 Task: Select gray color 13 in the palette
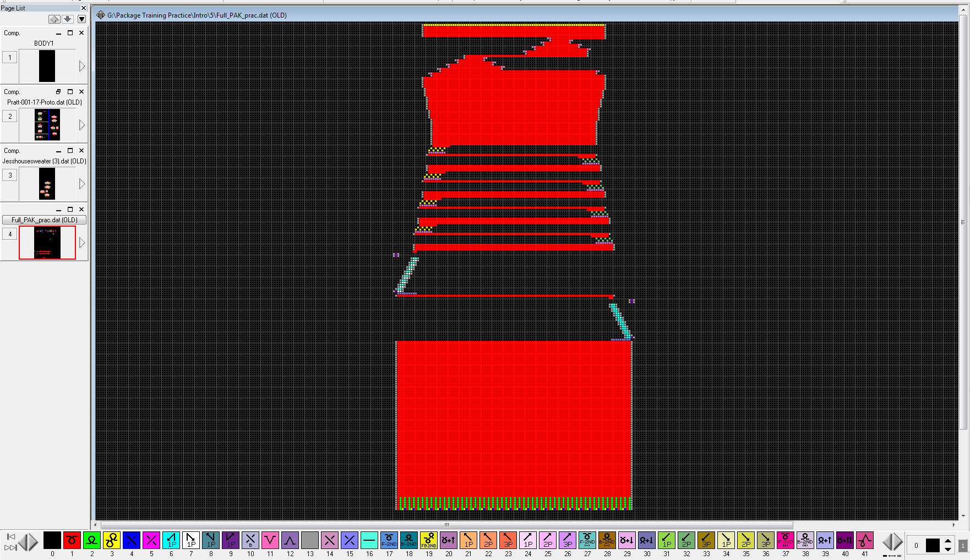310,541
